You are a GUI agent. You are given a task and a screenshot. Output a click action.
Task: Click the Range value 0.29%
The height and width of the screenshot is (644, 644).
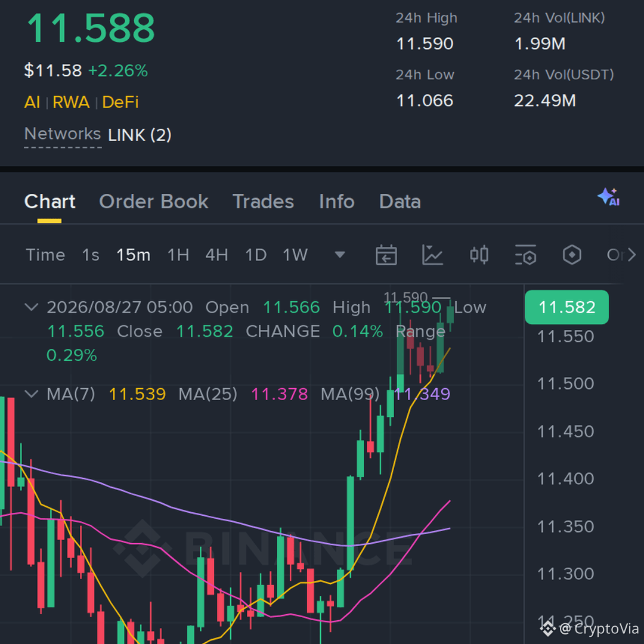(x=72, y=355)
